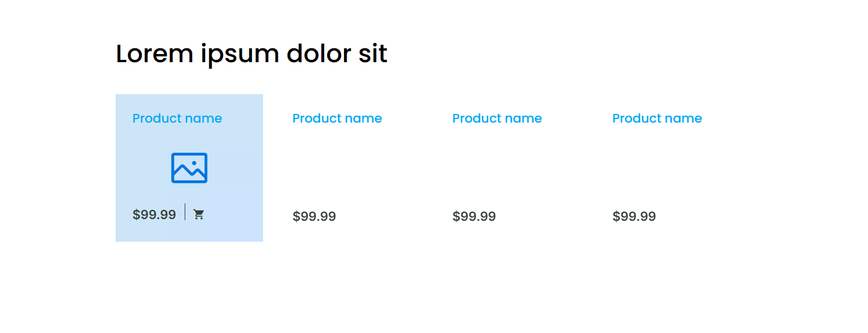Open the fourth Product name link
This screenshot has width=868, height=333.
point(657,119)
